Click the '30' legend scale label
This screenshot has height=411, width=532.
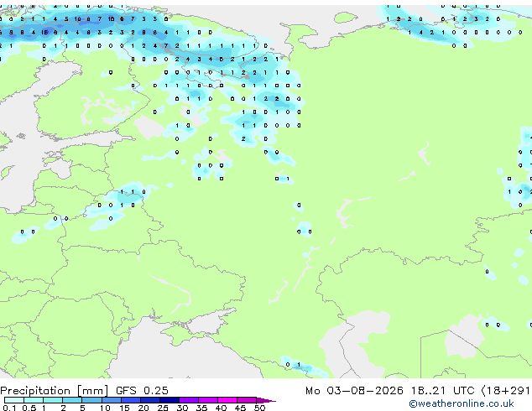point(182,408)
